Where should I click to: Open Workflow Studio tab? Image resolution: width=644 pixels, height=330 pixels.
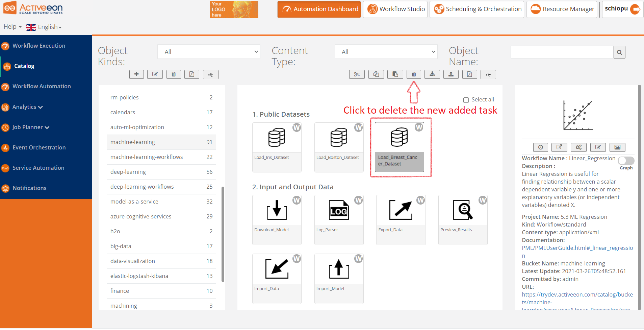[395, 9]
